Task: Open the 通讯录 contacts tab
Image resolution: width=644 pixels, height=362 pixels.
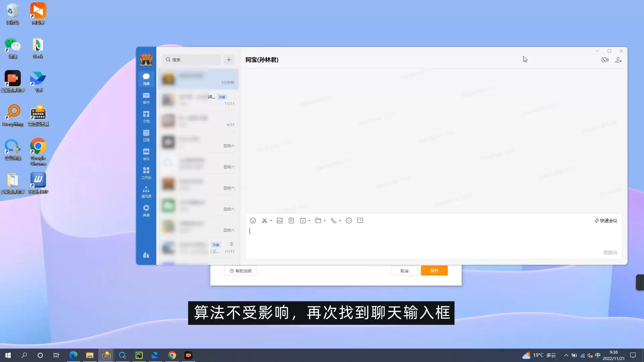Action: (x=146, y=192)
